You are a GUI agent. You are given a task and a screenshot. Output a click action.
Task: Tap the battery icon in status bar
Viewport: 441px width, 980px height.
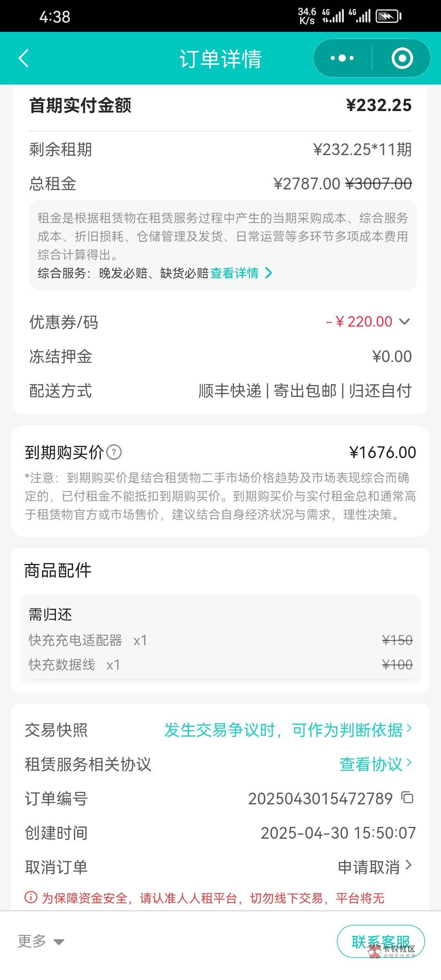click(x=388, y=16)
